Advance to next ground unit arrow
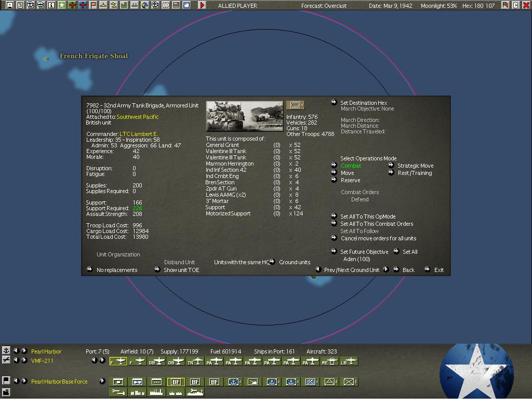This screenshot has height=408, width=532. (x=385, y=269)
